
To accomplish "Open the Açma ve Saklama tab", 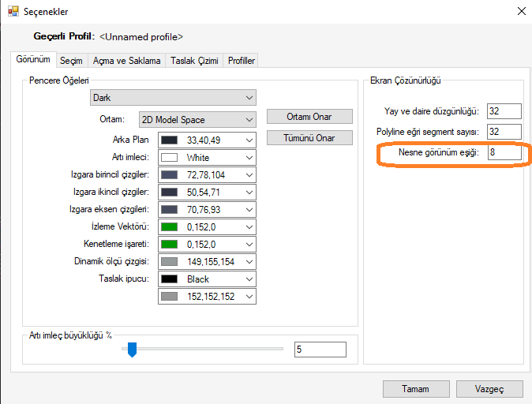I will [x=126, y=61].
